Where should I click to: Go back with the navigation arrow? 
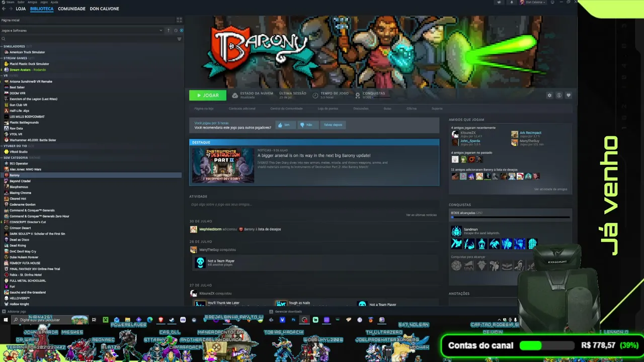click(4, 9)
